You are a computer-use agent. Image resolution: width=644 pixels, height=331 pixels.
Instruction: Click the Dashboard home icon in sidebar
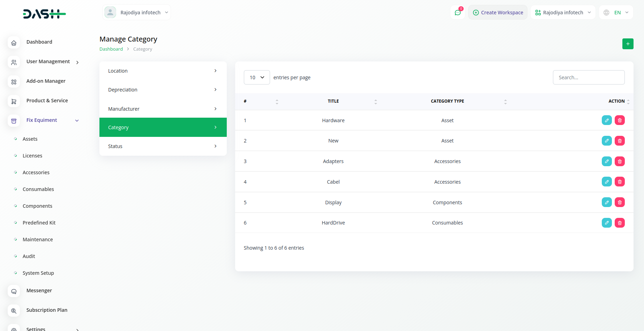pos(14,43)
